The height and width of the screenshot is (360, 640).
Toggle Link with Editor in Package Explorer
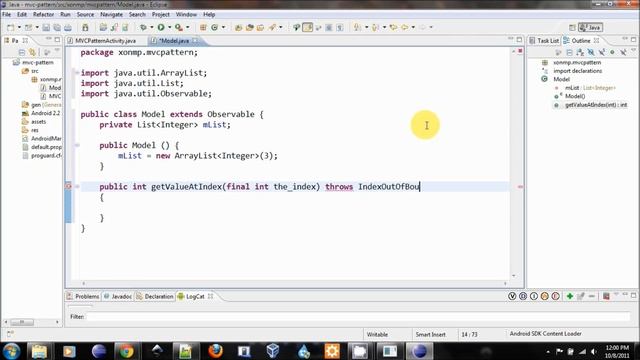32,52
